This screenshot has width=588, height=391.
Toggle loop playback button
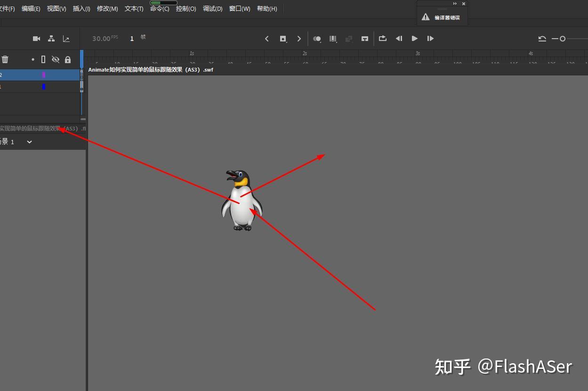coord(383,39)
